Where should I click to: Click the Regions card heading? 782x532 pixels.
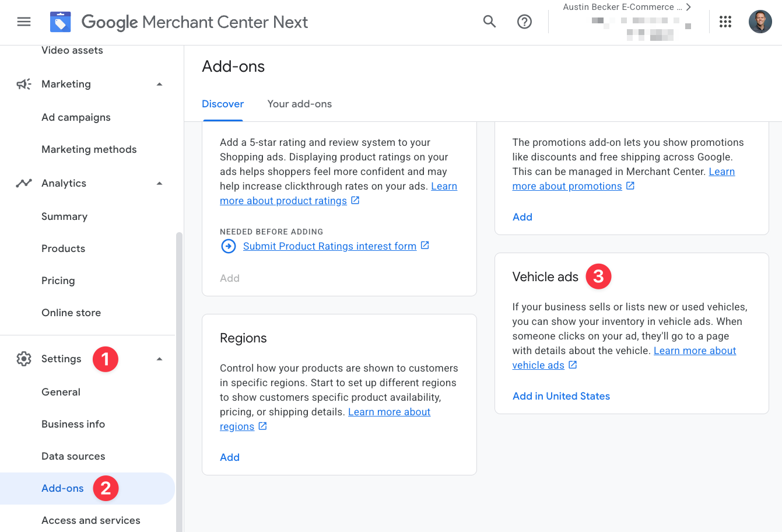243,338
